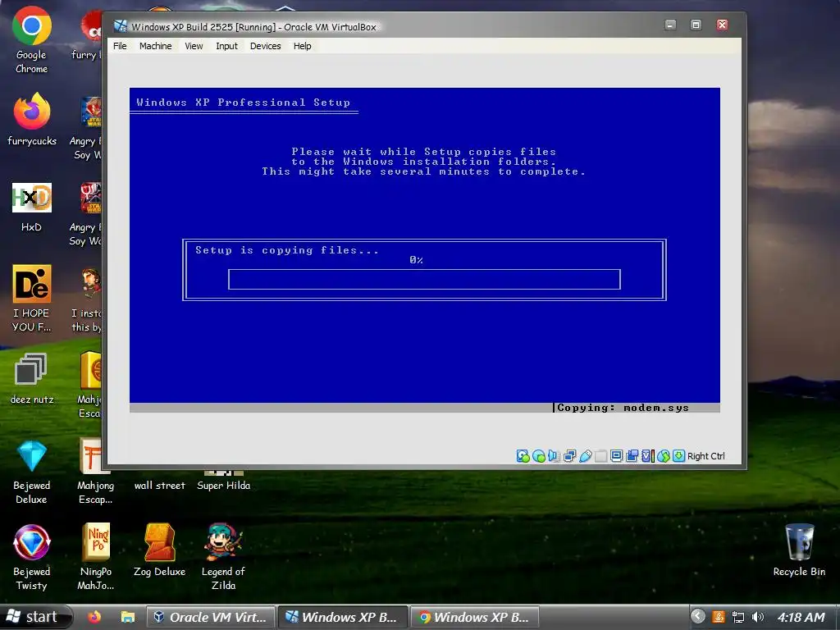
Task: Click the audio indicator in VirtualBox status bar
Action: (554, 456)
